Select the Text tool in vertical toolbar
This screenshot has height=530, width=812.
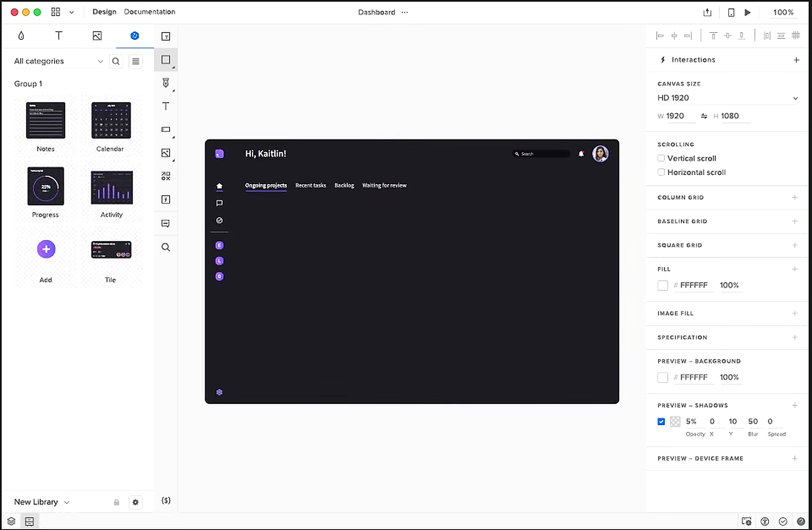pyautogui.click(x=166, y=106)
